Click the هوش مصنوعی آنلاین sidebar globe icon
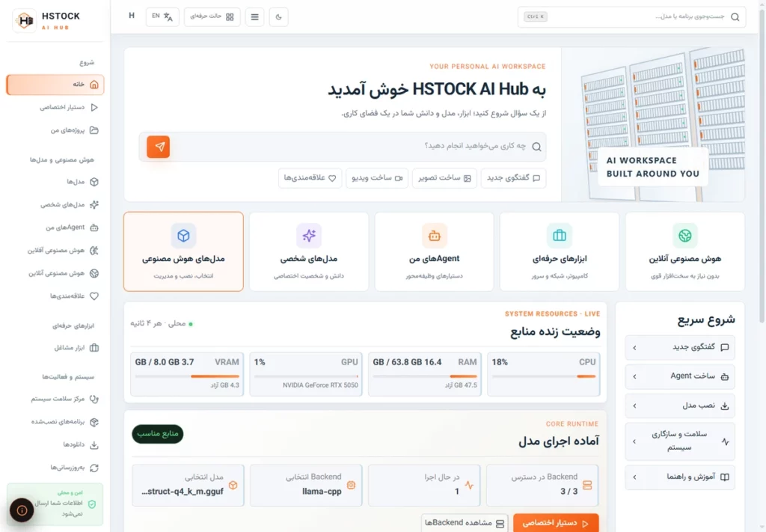Image resolution: width=766 pixels, height=532 pixels. (94, 274)
